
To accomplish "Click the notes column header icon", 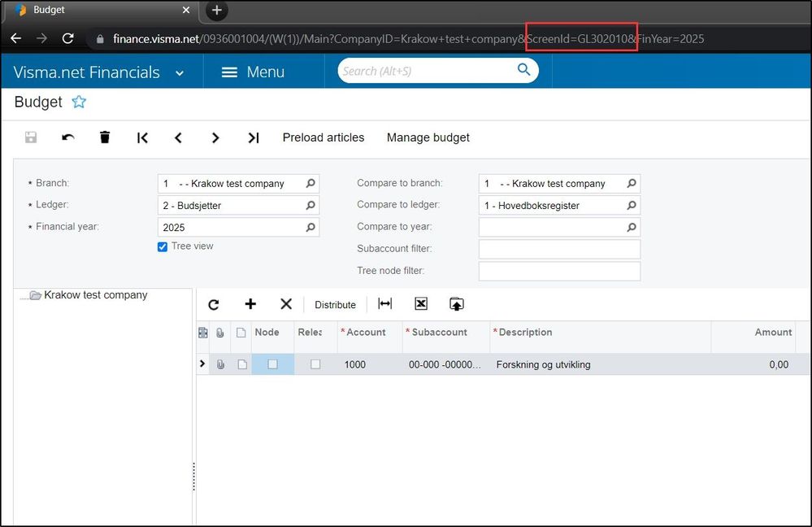I will point(241,333).
